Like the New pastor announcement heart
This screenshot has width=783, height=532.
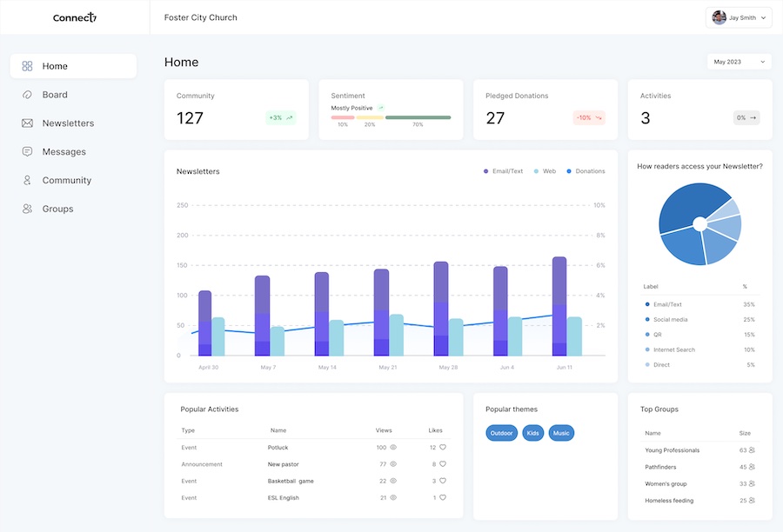443,464
